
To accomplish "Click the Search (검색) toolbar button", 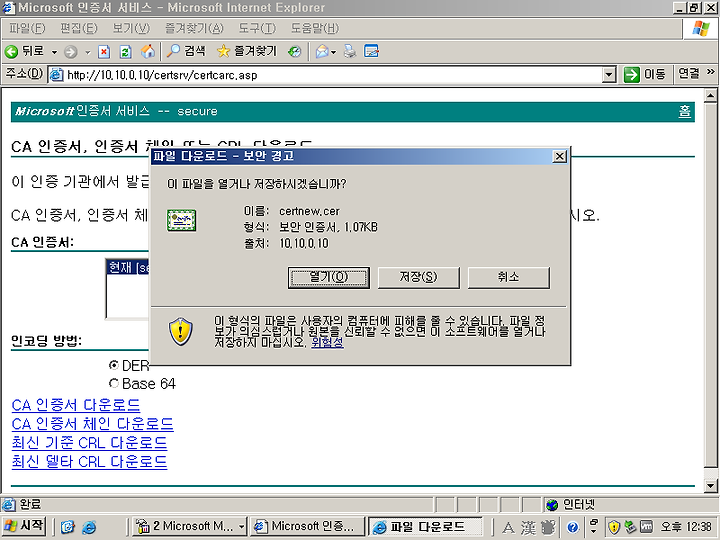I will coord(186,51).
